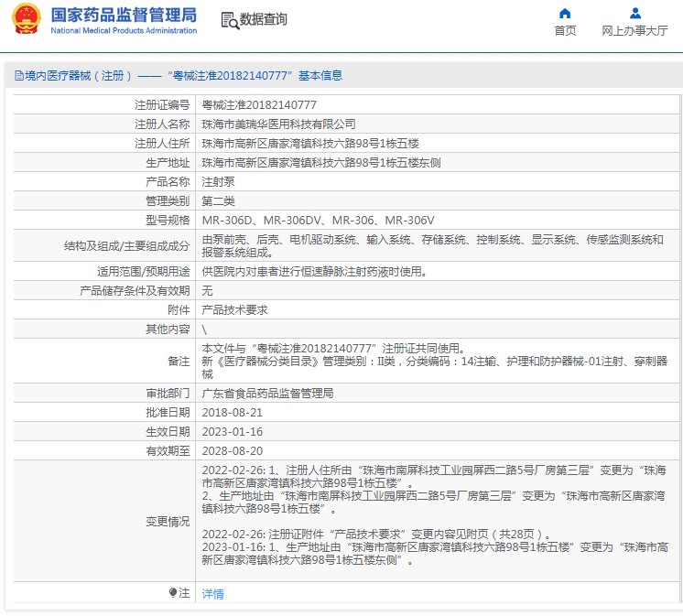
Task: Select effective date 2023-01-16 value
Action: click(233, 431)
